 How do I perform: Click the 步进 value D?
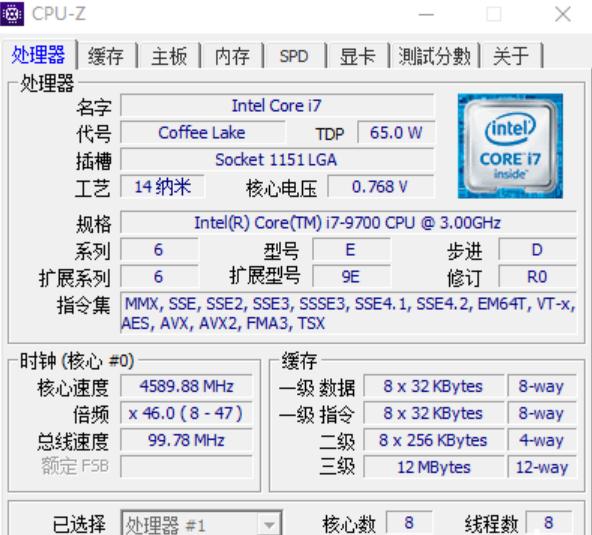[537, 250]
